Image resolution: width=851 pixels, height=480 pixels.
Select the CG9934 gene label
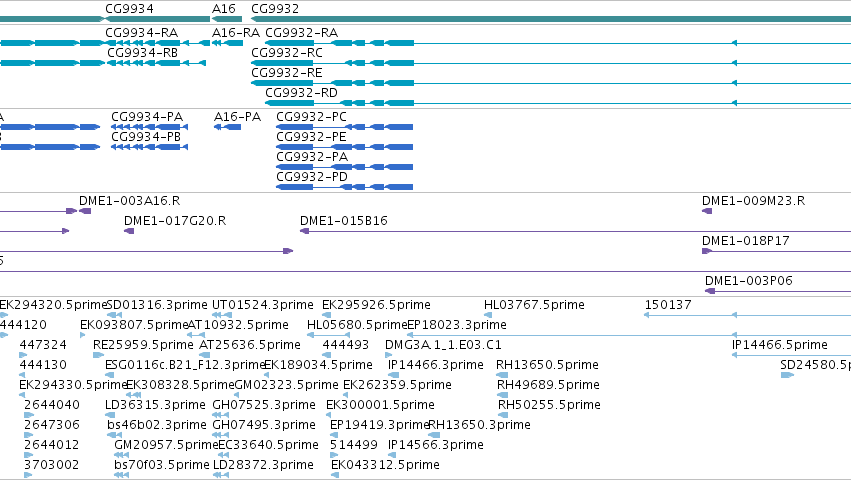click(129, 9)
